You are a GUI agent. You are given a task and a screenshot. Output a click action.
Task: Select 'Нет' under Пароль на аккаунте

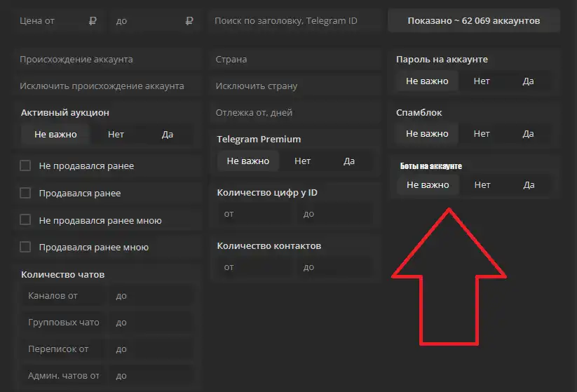pyautogui.click(x=482, y=81)
